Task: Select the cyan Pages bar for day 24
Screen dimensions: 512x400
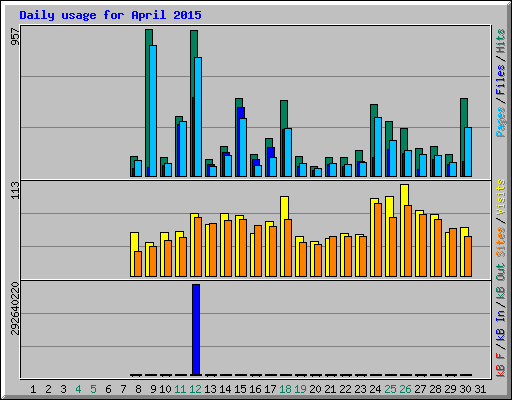Action: (x=378, y=147)
